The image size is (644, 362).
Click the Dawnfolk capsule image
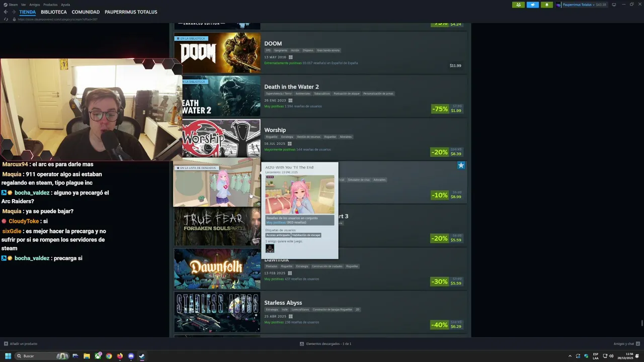[217, 269]
